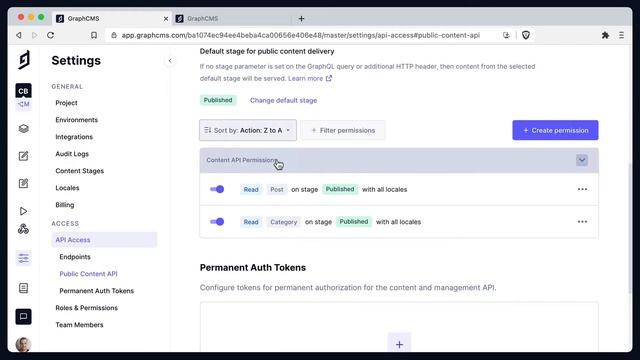The width and height of the screenshot is (640, 360).
Task: Open the API Playground play icon
Action: (23, 211)
